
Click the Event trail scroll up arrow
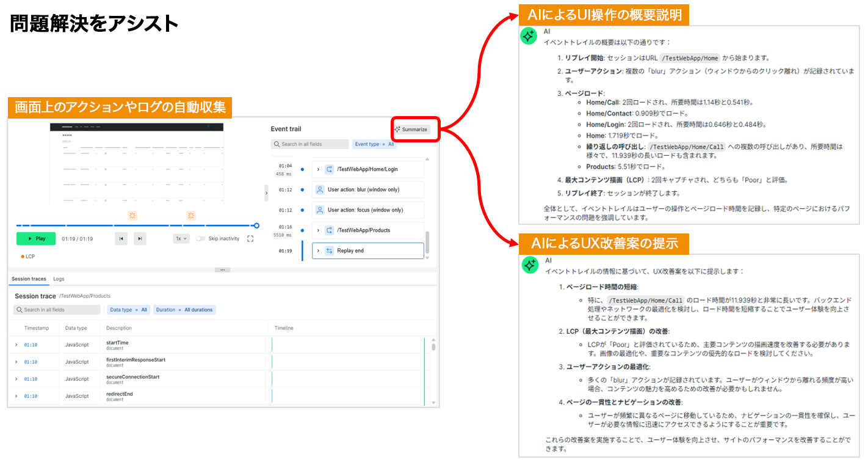(427, 159)
